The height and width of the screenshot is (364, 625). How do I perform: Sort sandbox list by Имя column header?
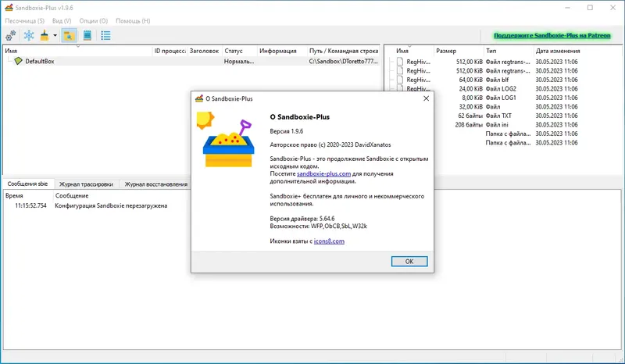pos(77,51)
